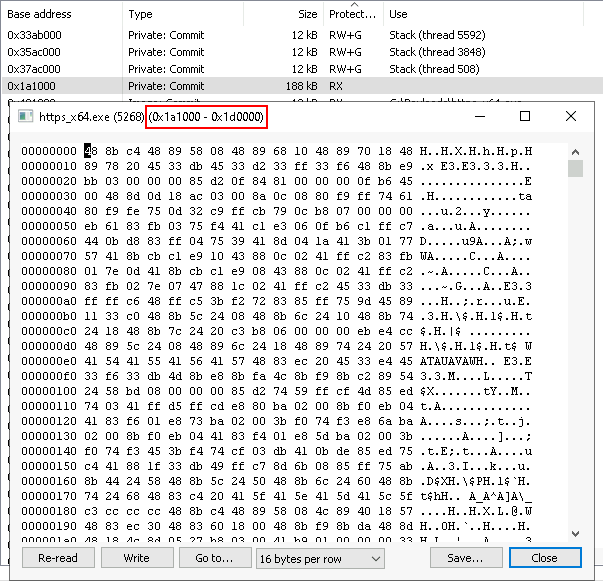The width and height of the screenshot is (603, 581).
Task: Click scrollbar down arrow in hex view
Action: tap(575, 533)
